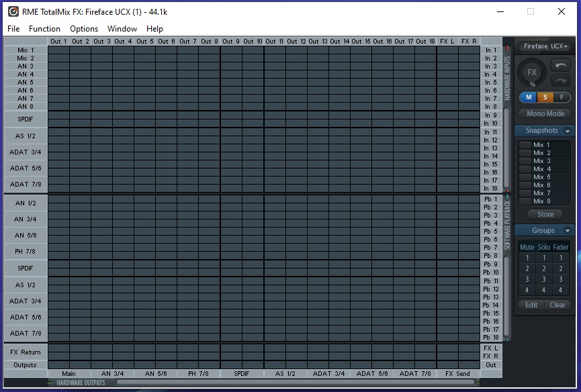
Task: Click the Mic 1 row label
Action: 26,50
